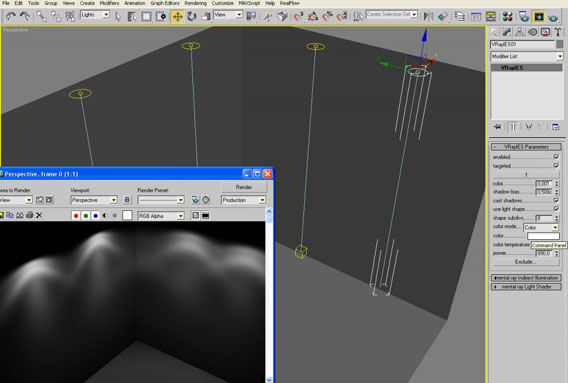Toggle Window/Crossing selection mode icon
This screenshot has height=383, width=568.
(161, 16)
